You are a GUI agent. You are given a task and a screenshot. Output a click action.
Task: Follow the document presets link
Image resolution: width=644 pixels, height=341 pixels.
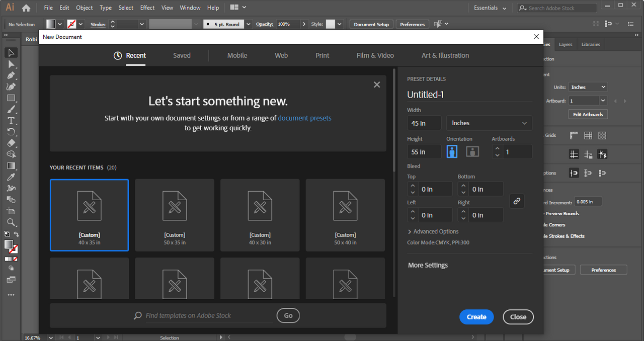click(x=304, y=118)
